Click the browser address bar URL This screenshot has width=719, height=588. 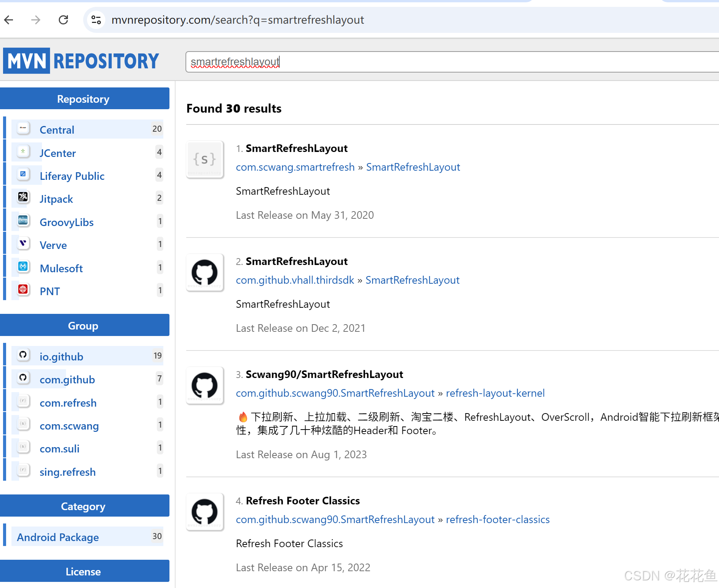click(x=238, y=20)
